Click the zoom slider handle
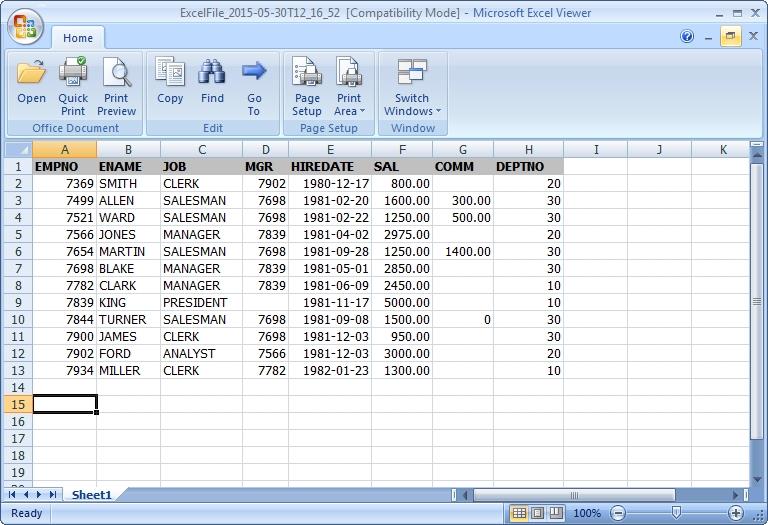This screenshot has width=768, height=525. 677,513
